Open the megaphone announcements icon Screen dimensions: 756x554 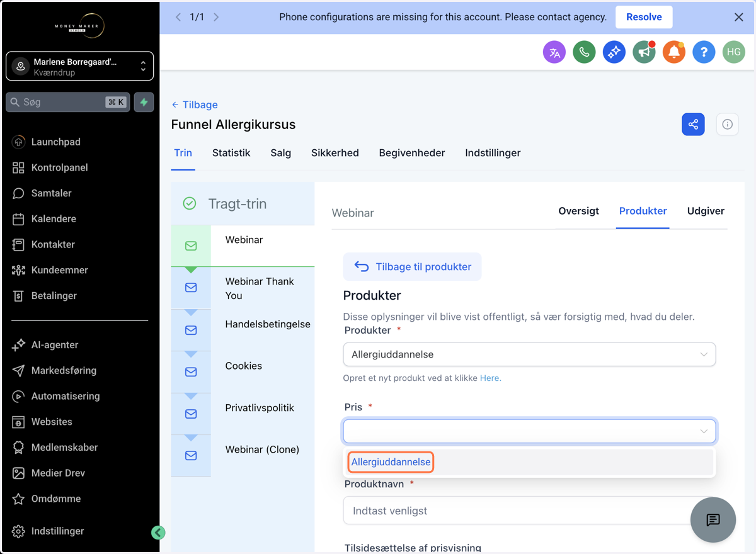pyautogui.click(x=644, y=52)
